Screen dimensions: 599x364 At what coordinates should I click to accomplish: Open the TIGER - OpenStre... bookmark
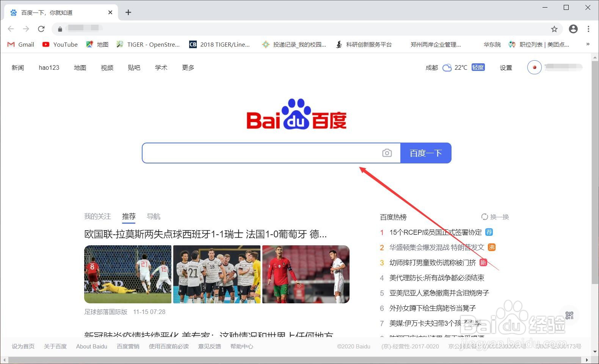click(148, 44)
